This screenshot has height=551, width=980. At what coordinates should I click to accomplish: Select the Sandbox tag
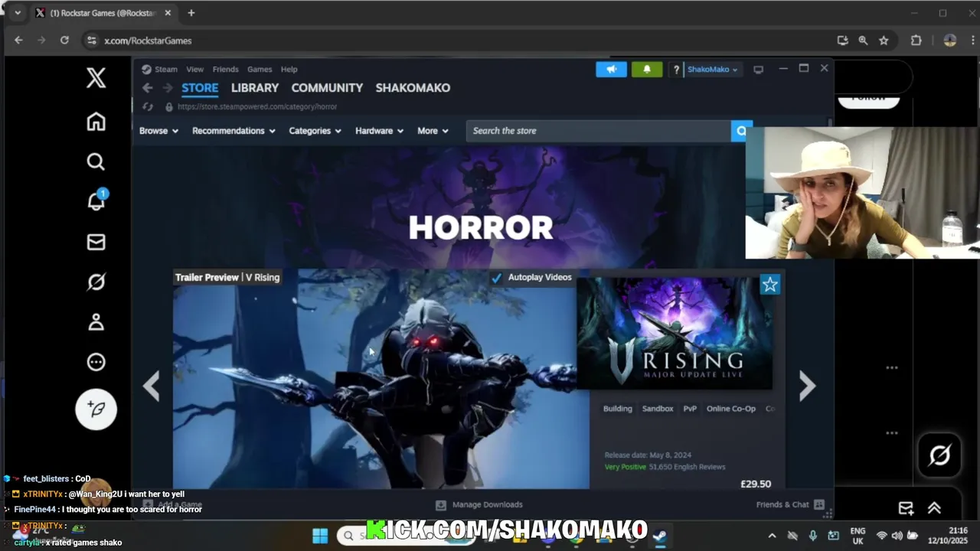tap(658, 409)
